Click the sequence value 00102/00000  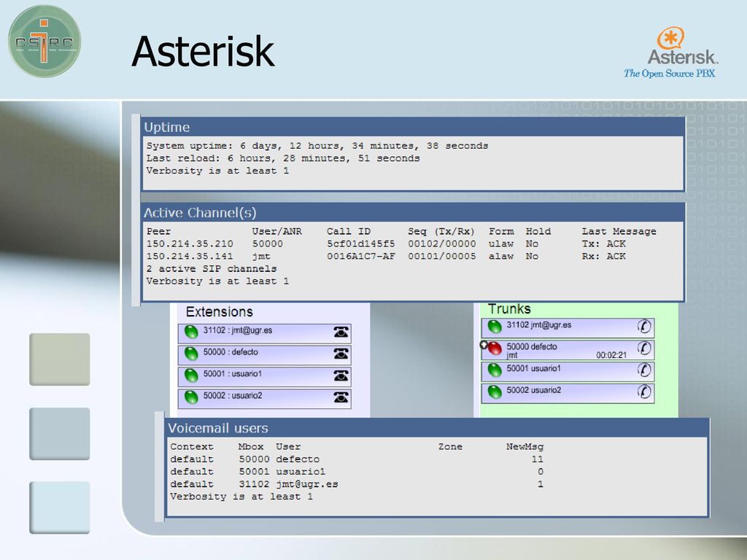pos(441,244)
